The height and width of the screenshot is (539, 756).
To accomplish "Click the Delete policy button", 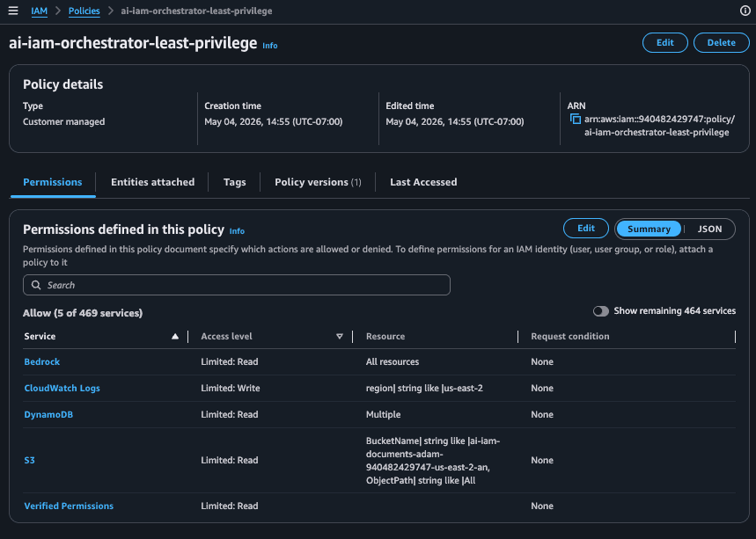I will 722,42.
